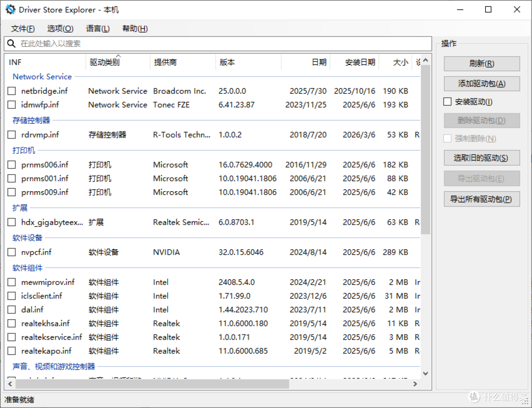Select the rdrvmp.inf checkbox
The image size is (532, 408).
11,135
